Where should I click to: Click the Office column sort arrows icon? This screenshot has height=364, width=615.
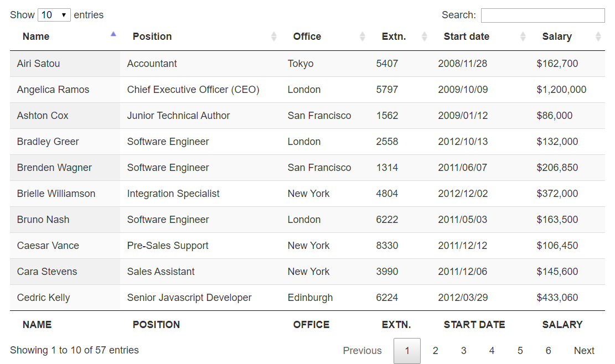[x=363, y=37]
